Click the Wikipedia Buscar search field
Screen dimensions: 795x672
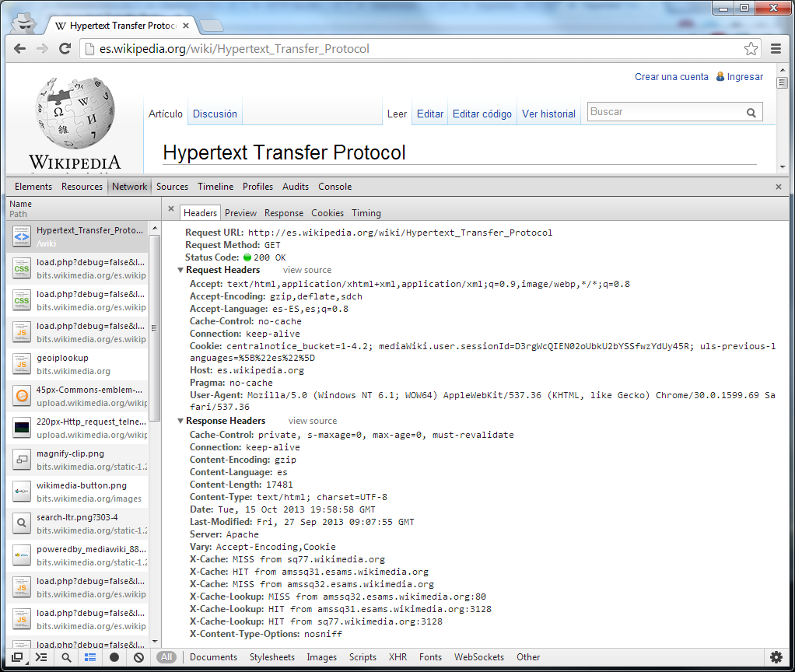665,112
